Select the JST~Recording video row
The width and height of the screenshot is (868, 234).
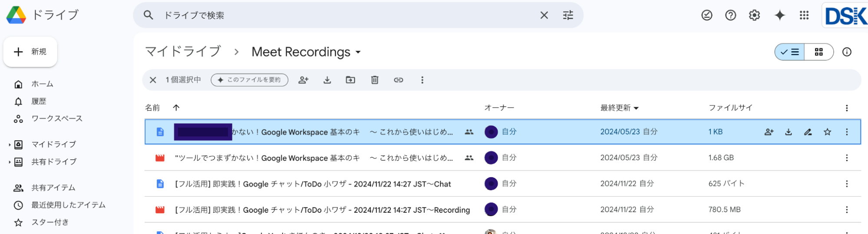(503, 210)
